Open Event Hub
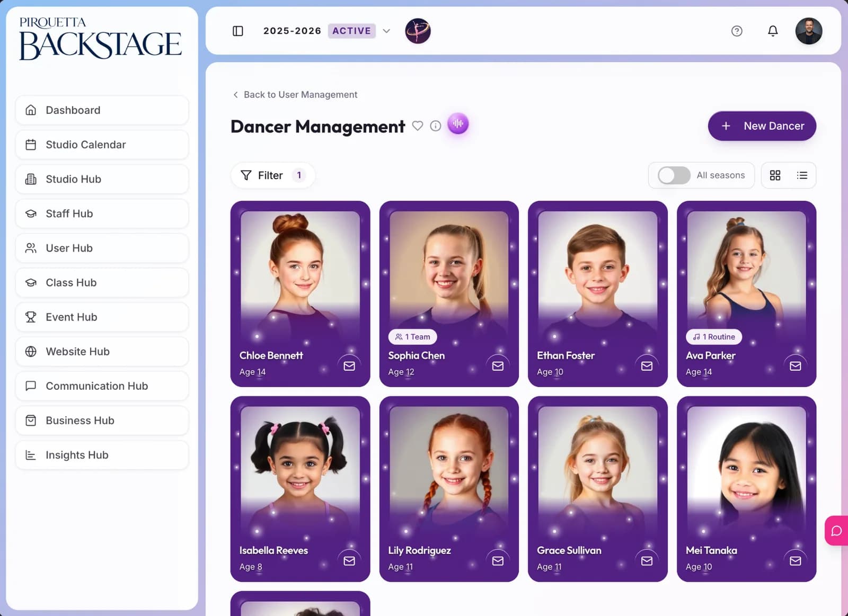The width and height of the screenshot is (848, 616). click(x=102, y=317)
